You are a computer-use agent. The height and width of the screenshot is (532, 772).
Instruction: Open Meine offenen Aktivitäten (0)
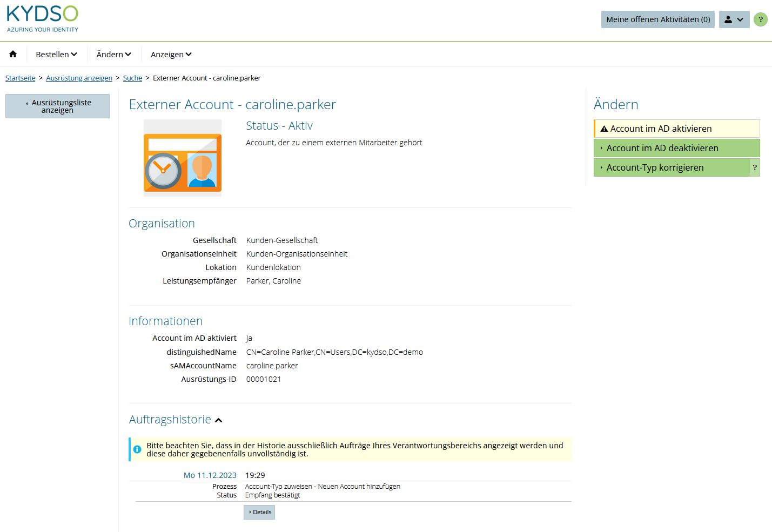(x=657, y=19)
